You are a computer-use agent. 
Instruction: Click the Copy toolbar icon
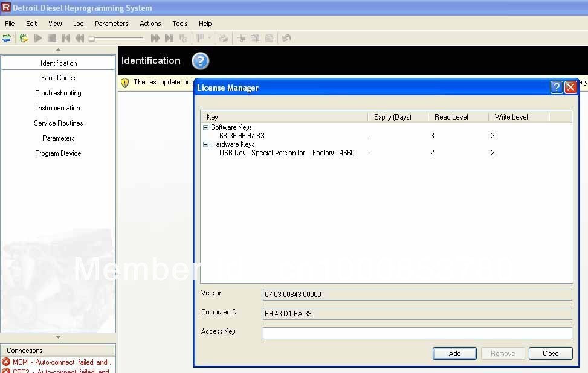[x=255, y=38]
